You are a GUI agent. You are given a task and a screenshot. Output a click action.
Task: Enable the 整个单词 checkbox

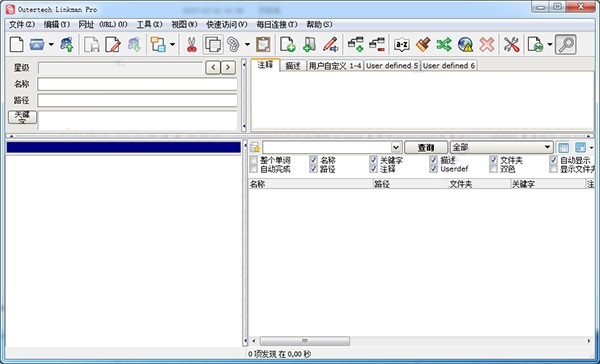coord(254,160)
